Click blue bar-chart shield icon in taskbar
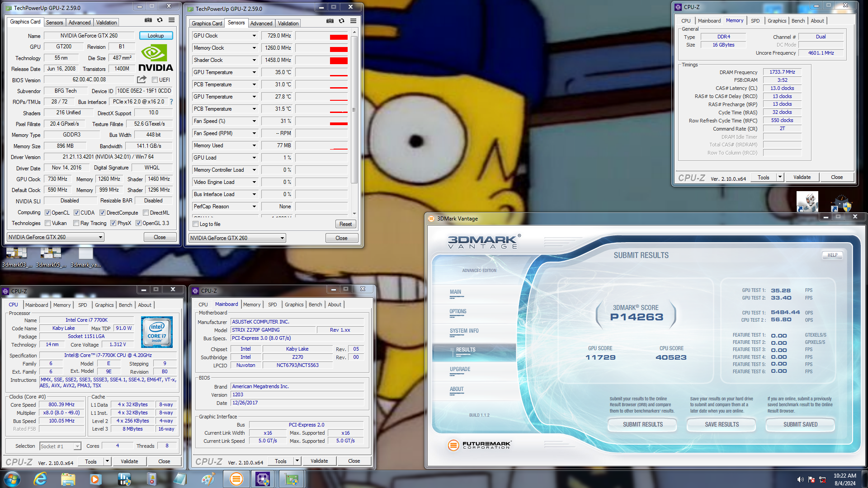 (x=124, y=479)
